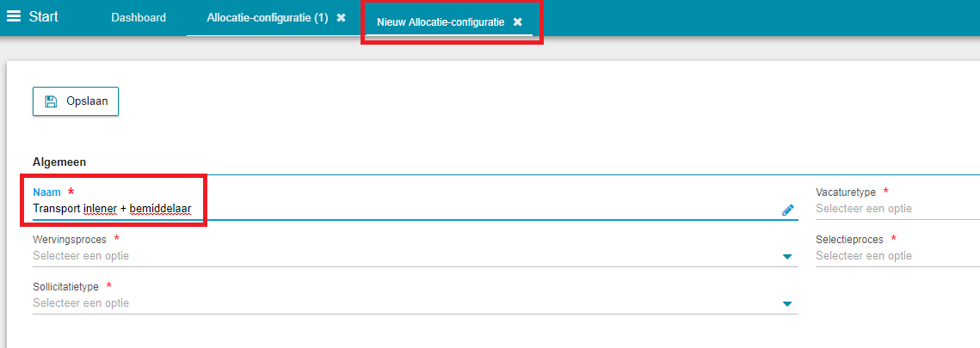The image size is (980, 348).
Task: Open the hamburger menu next to Start
Action: pos(14,17)
